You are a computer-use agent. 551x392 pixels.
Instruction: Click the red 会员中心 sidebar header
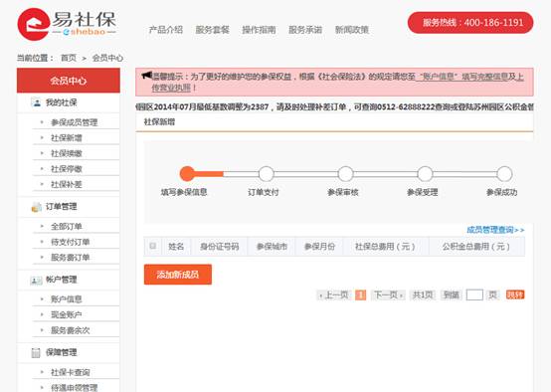(x=69, y=81)
